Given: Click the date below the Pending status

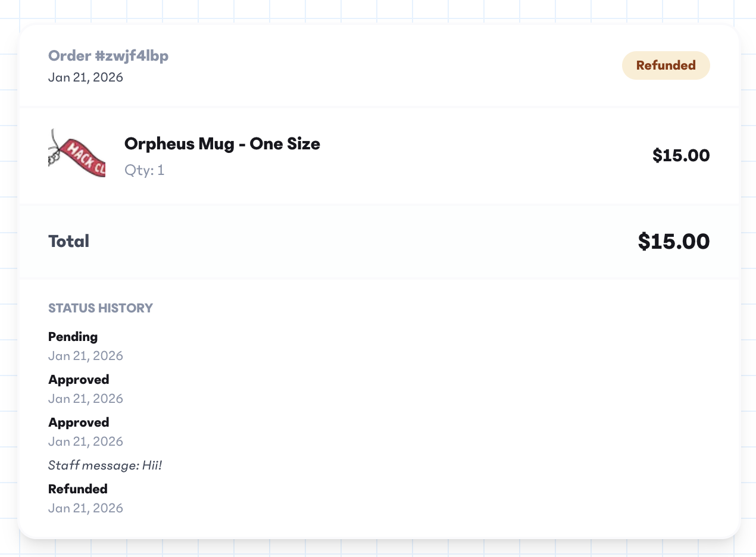Looking at the screenshot, I should click(86, 356).
